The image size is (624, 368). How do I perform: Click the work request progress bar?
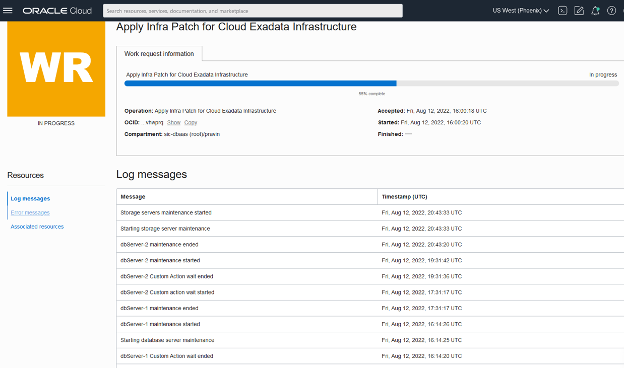pos(371,84)
